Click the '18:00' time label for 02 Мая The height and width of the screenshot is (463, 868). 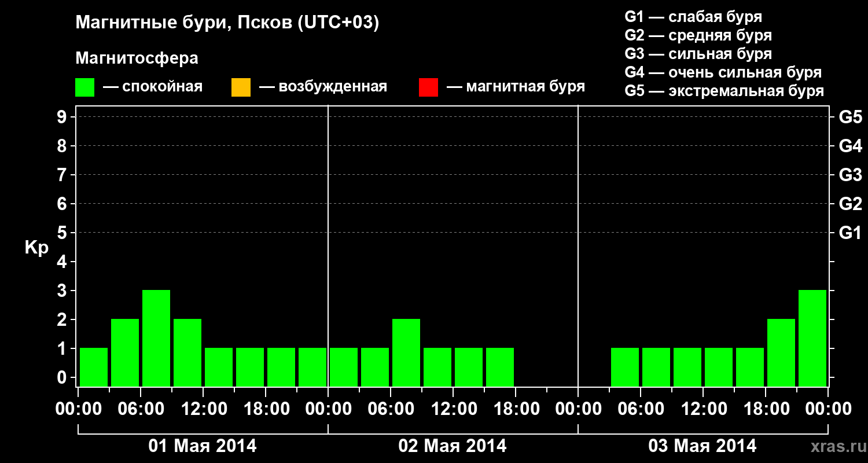(516, 409)
